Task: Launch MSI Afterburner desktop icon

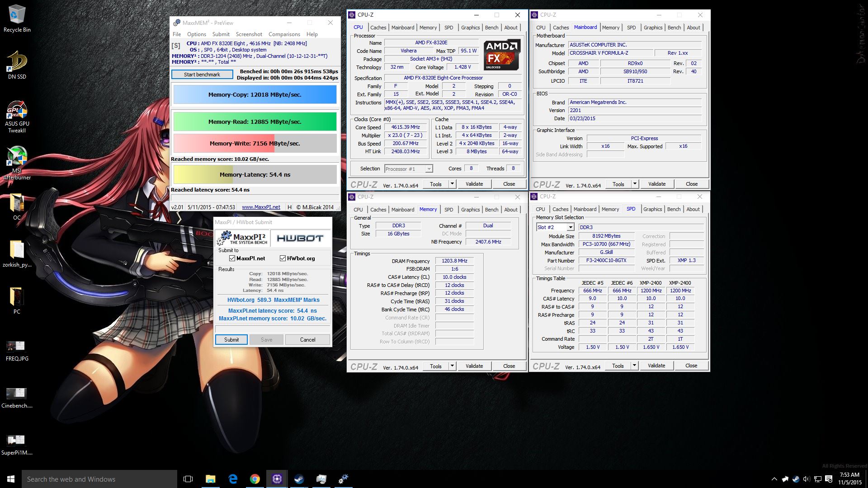Action: (x=17, y=163)
